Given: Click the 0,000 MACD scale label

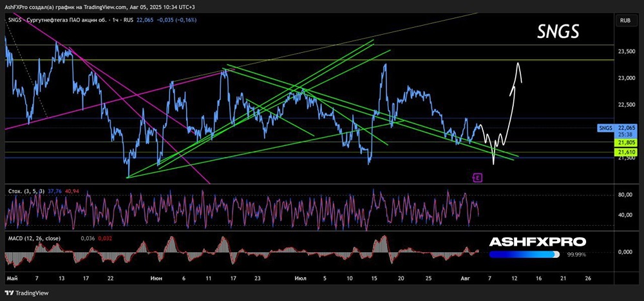Looking at the screenshot, I should 627,252.
